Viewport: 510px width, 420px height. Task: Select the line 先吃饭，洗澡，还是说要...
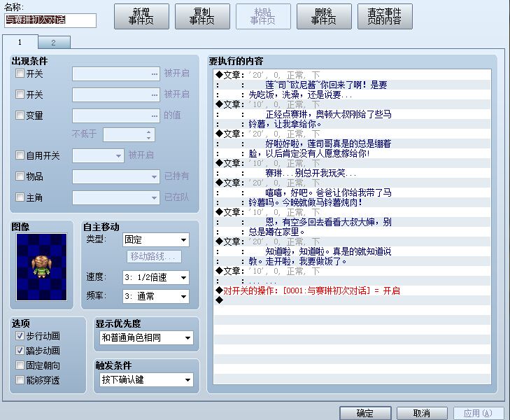click(x=353, y=94)
